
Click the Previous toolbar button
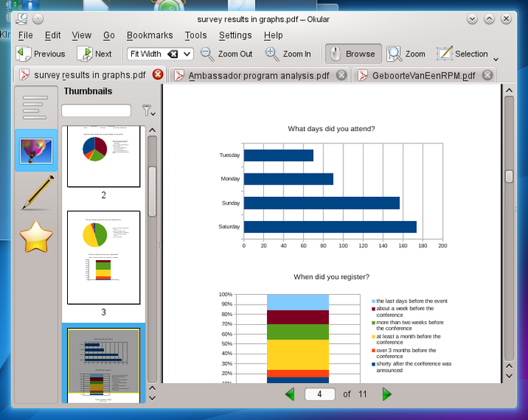tap(41, 54)
